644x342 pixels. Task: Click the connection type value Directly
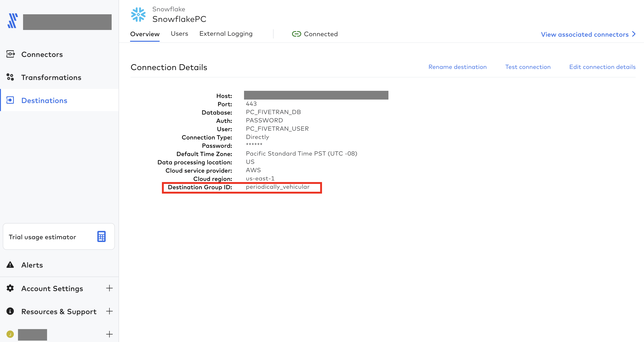[x=257, y=137]
